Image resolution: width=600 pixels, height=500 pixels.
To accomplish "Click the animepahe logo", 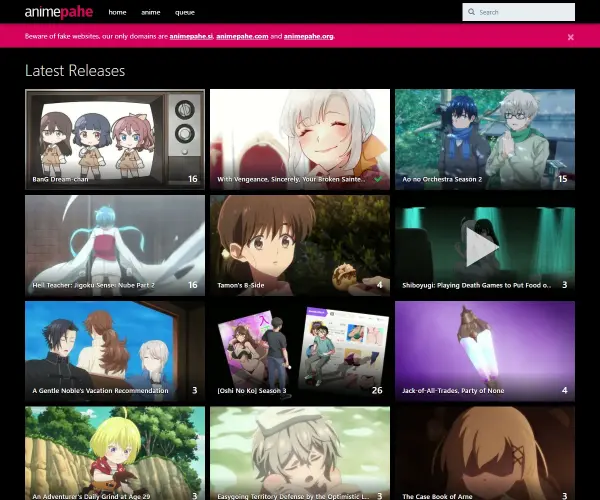I will [59, 12].
